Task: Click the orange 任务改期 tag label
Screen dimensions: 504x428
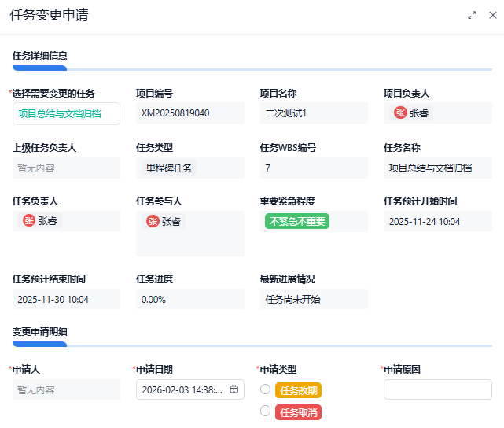Action: pyautogui.click(x=299, y=390)
